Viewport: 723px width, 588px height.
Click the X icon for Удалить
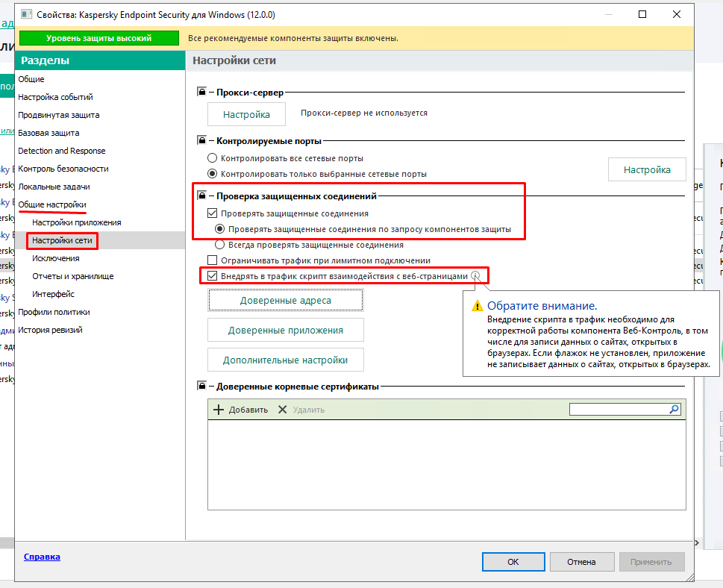pyautogui.click(x=283, y=410)
